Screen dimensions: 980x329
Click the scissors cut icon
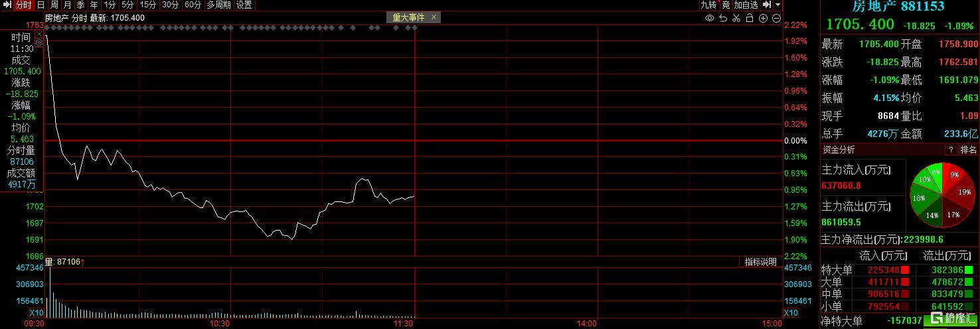(x=736, y=19)
